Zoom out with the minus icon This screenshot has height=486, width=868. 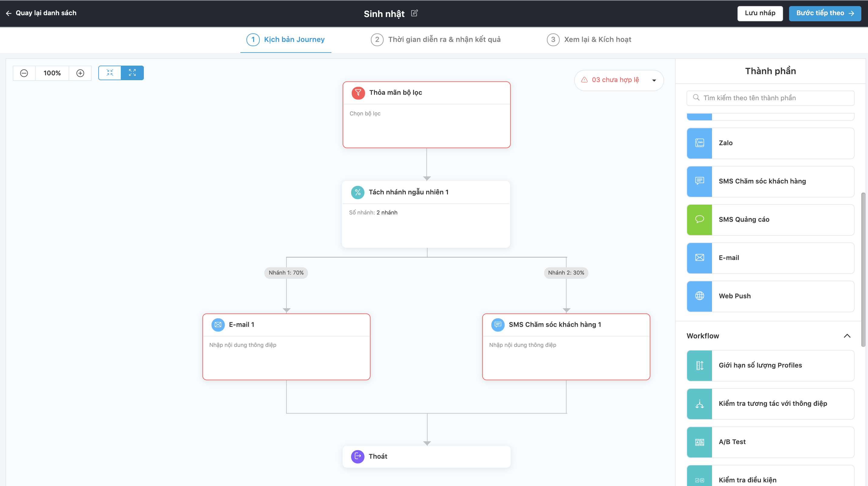[24, 73]
